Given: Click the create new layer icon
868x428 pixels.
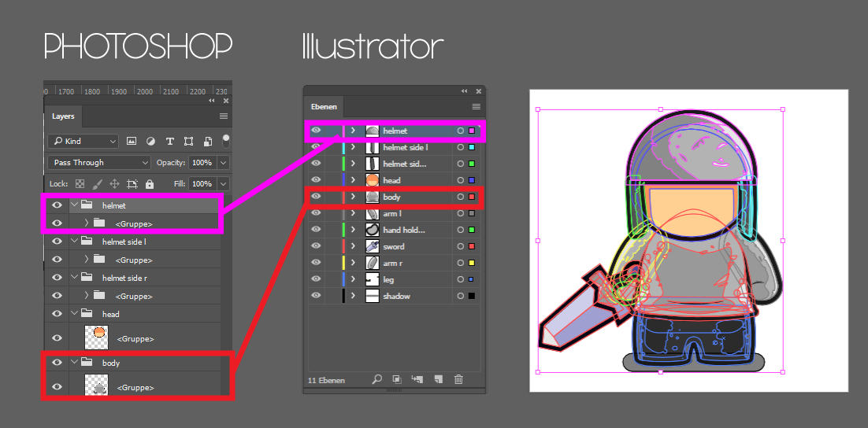Looking at the screenshot, I should tap(439, 379).
